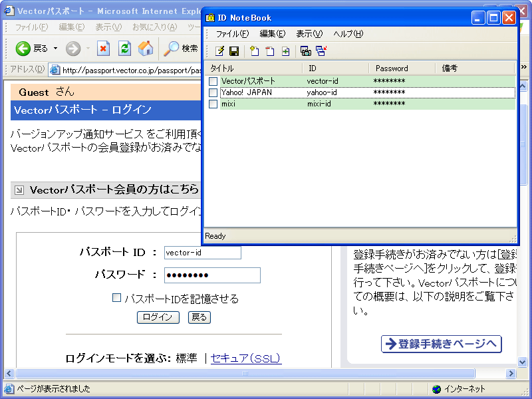The width and height of the screenshot is (532, 399).
Task: Click the stacked windows icon with the red arrow
Action: tap(321, 51)
